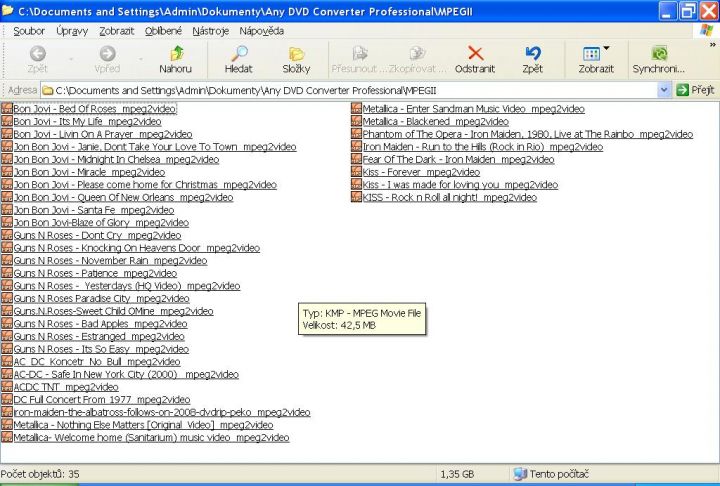Viewport: 720px width, 486px height.
Task: Click the 1,35 GB status bar size
Action: (x=457, y=474)
